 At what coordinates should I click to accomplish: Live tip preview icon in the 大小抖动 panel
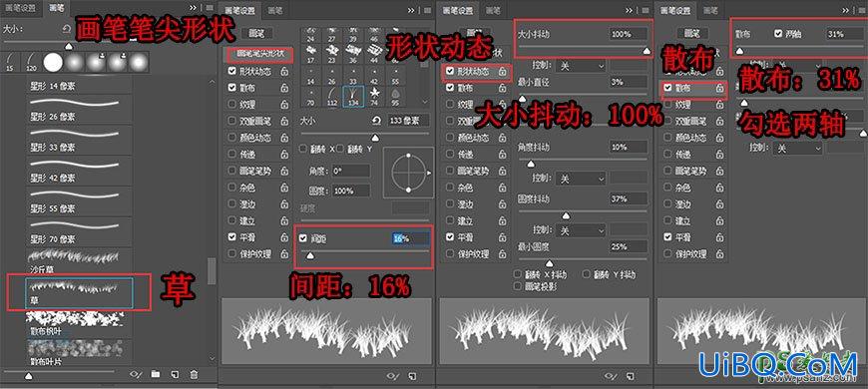[x=612, y=376]
